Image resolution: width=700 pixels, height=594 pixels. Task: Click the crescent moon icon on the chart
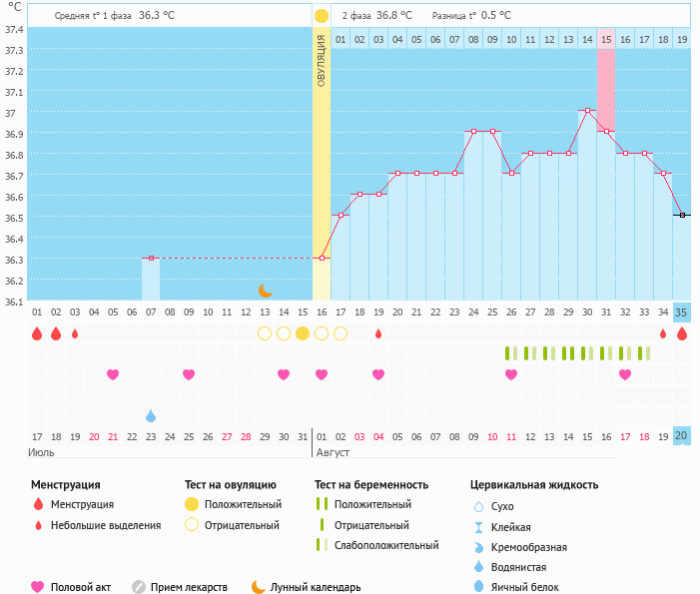click(265, 291)
